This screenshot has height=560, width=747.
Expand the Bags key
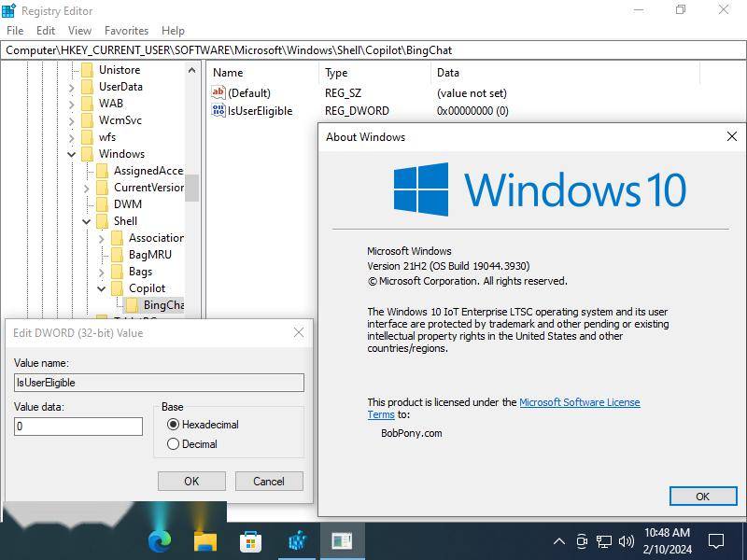(x=101, y=273)
